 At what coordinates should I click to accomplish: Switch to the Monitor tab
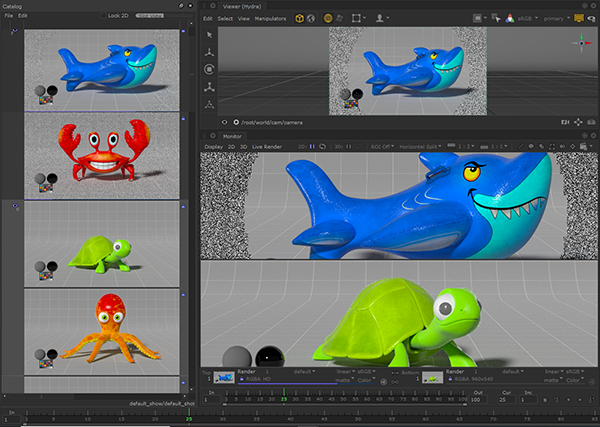[x=232, y=135]
